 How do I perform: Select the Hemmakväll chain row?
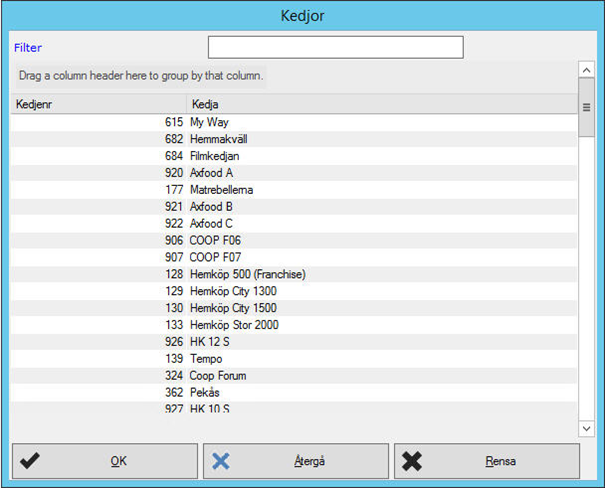point(294,139)
